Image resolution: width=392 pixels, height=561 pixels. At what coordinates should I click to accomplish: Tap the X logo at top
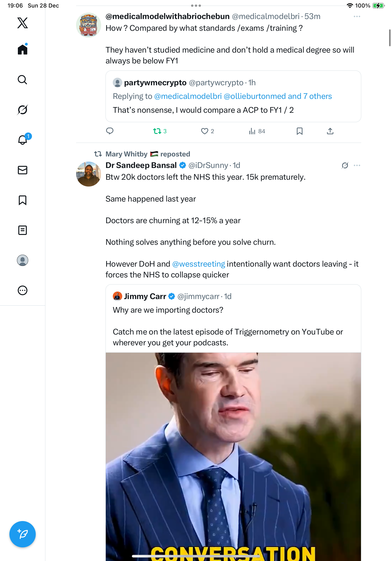[23, 23]
